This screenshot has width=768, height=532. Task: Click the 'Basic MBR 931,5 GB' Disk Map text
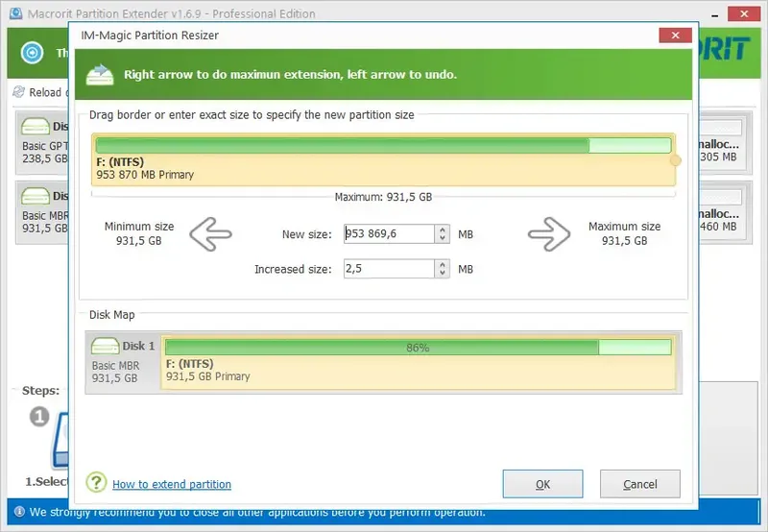115,372
